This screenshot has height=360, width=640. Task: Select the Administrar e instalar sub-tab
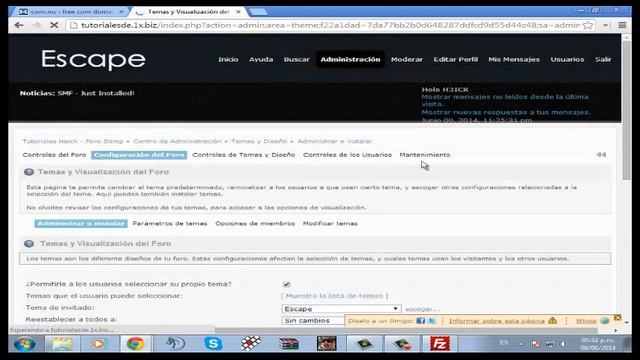pos(81,224)
